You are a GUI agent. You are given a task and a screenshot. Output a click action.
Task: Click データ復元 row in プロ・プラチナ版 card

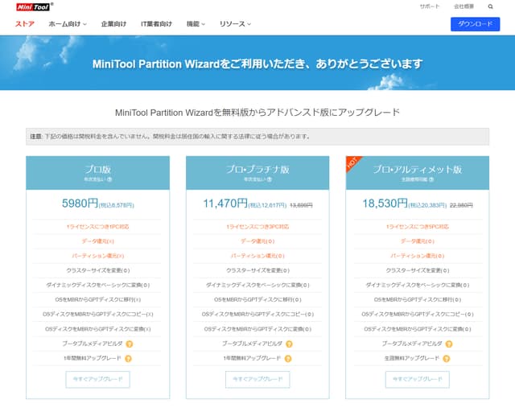coord(257,241)
